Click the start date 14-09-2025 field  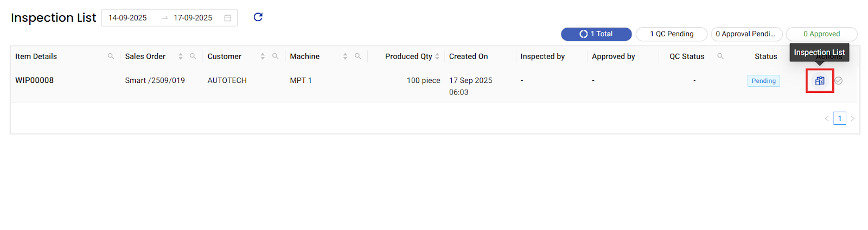pos(128,18)
